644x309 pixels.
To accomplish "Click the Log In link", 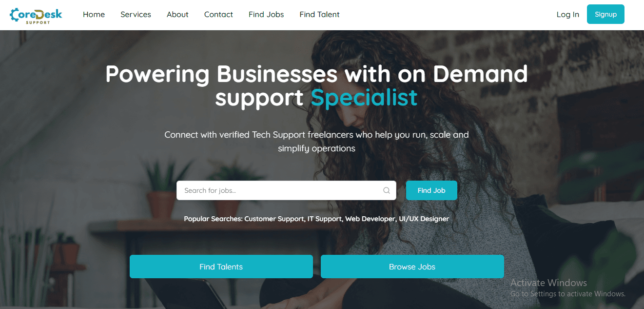I will point(568,15).
